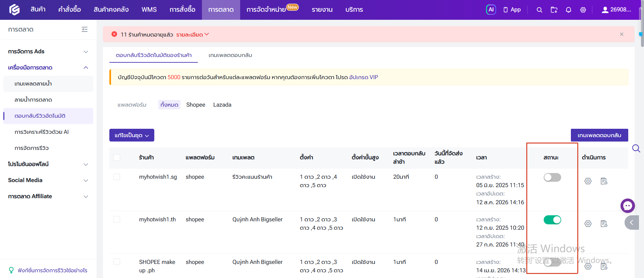Open settings gear for myhotwish1.sg row
Screen dimensions: 644x278
(588, 181)
